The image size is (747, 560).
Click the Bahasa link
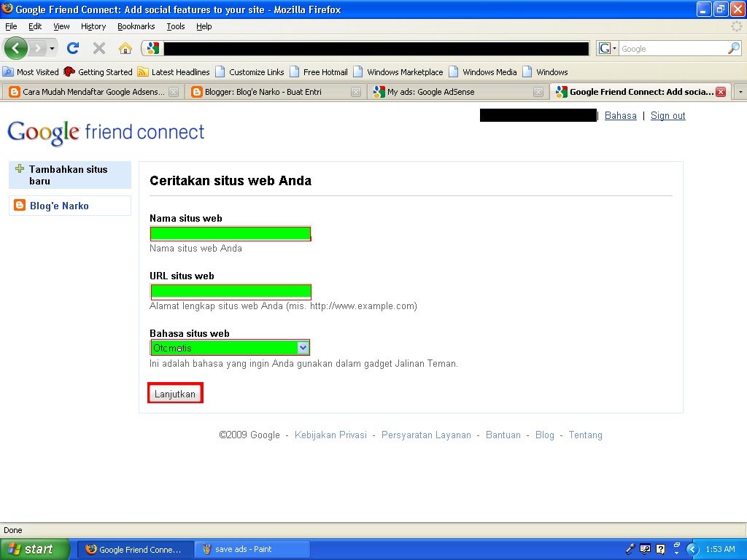click(x=620, y=116)
